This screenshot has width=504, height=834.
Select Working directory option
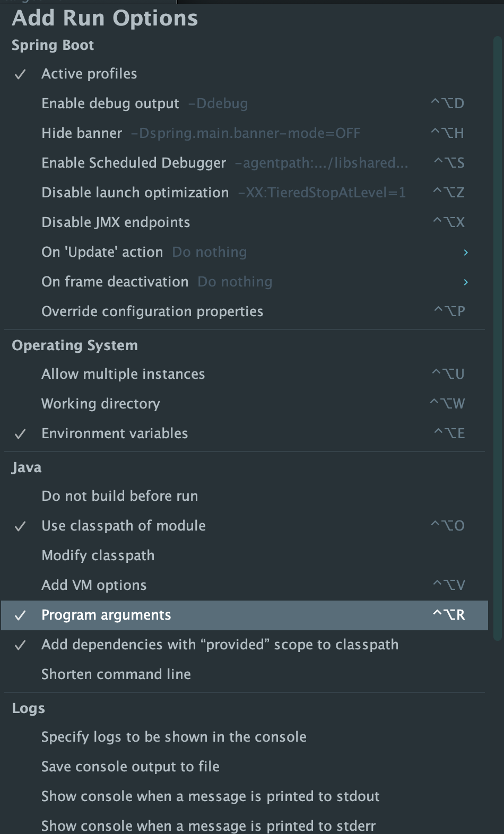[245, 404]
